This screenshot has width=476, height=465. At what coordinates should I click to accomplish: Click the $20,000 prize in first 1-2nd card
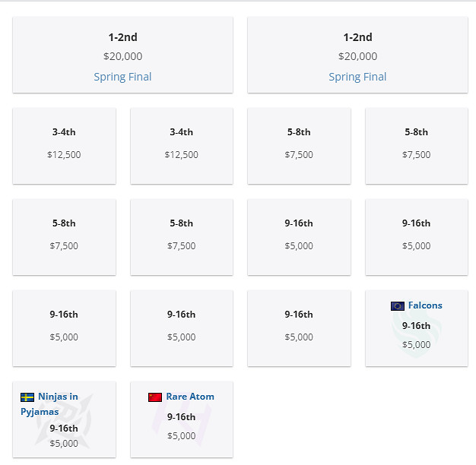[122, 56]
